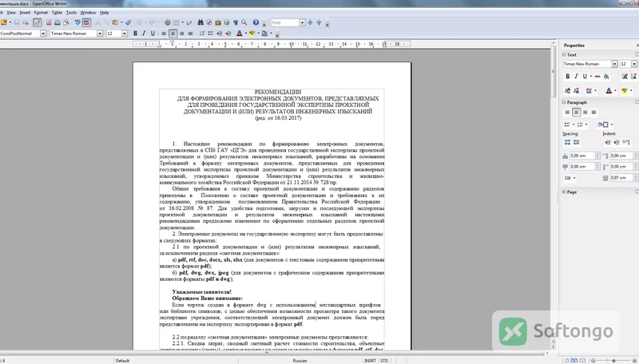Toggle Bullets On/Off in formatting toolbar
639x364 pixels.
211,34
